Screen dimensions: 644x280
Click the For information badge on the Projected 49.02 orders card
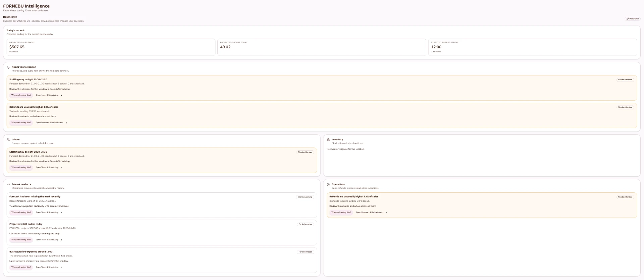click(x=306, y=224)
